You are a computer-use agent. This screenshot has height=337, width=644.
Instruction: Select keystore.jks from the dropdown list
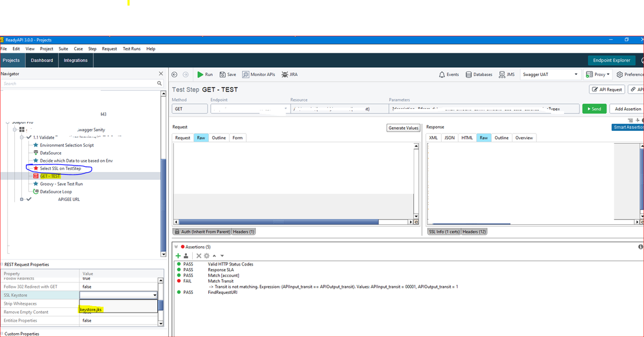point(90,310)
